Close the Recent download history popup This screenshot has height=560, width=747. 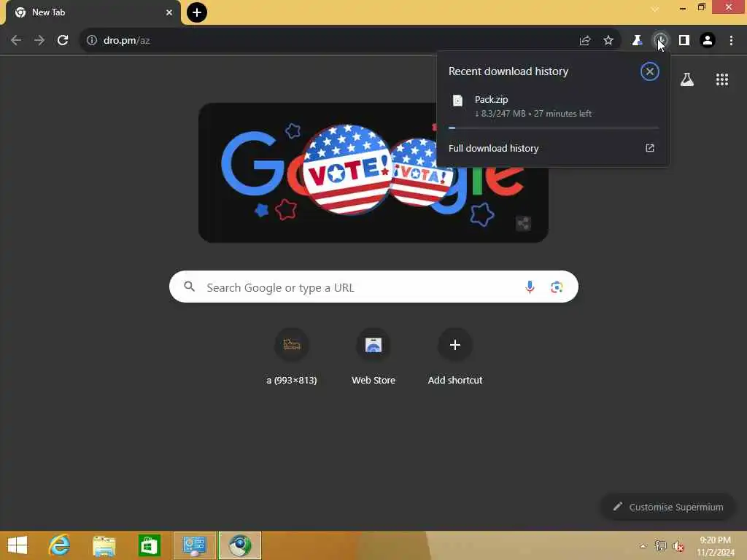[649, 71]
